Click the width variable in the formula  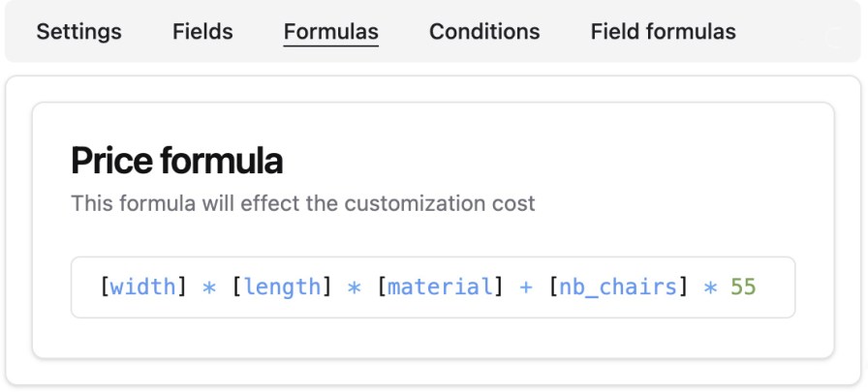coord(143,287)
